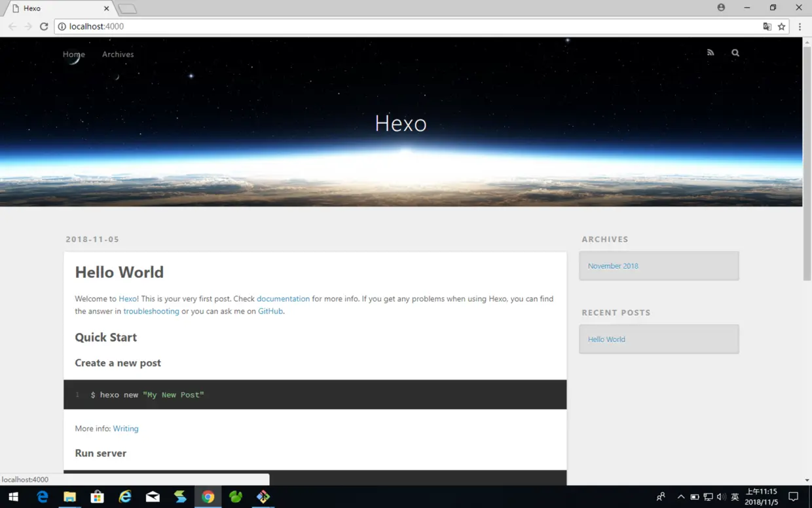Open the Git Bash icon in the taskbar
Viewport: 812px width, 508px height.
point(263,497)
